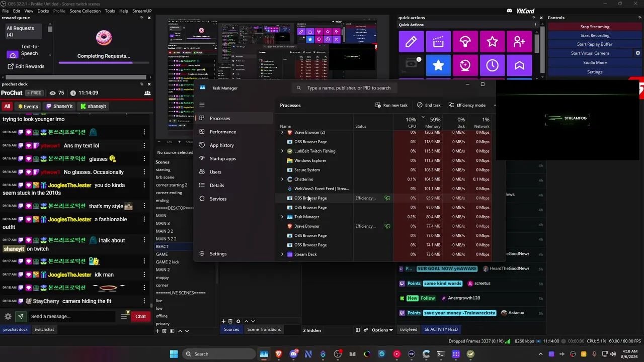Click the circular sparkle-plus quick action tile

point(465,65)
